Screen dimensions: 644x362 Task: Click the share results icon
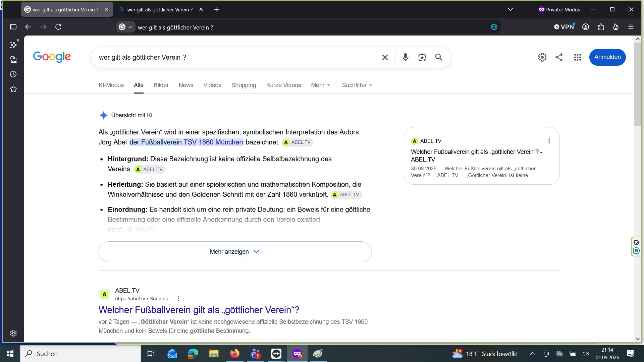click(x=559, y=57)
